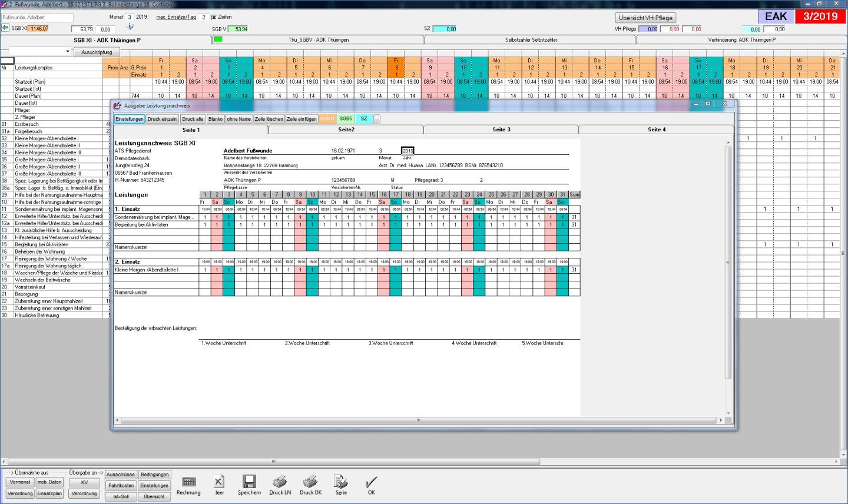Image resolution: width=848 pixels, height=504 pixels.
Task: Click the Einsatzplan button
Action: (x=49, y=494)
